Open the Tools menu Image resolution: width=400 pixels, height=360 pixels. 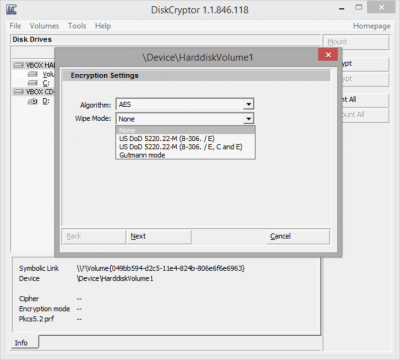pos(77,26)
